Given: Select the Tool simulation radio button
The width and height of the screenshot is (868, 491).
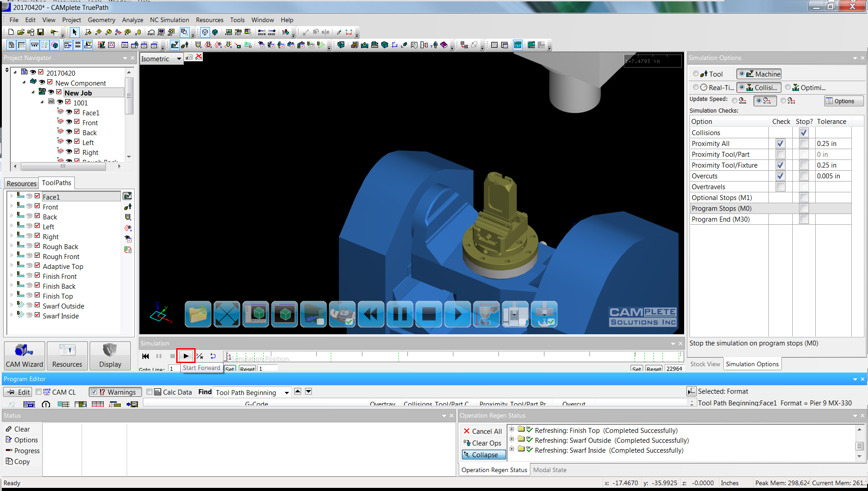Looking at the screenshot, I should (x=696, y=74).
